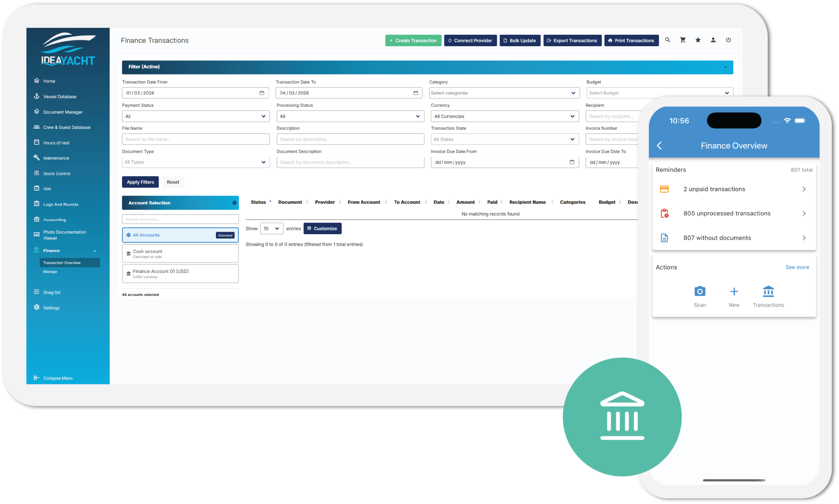Click the user profile icon
Screen dimensions: 839x504
712,40
